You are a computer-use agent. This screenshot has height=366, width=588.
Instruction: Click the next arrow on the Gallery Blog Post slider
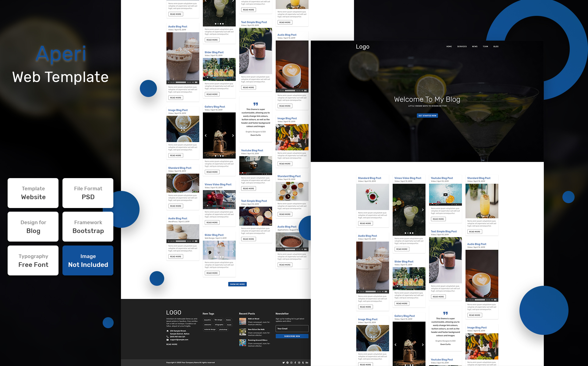point(233,135)
